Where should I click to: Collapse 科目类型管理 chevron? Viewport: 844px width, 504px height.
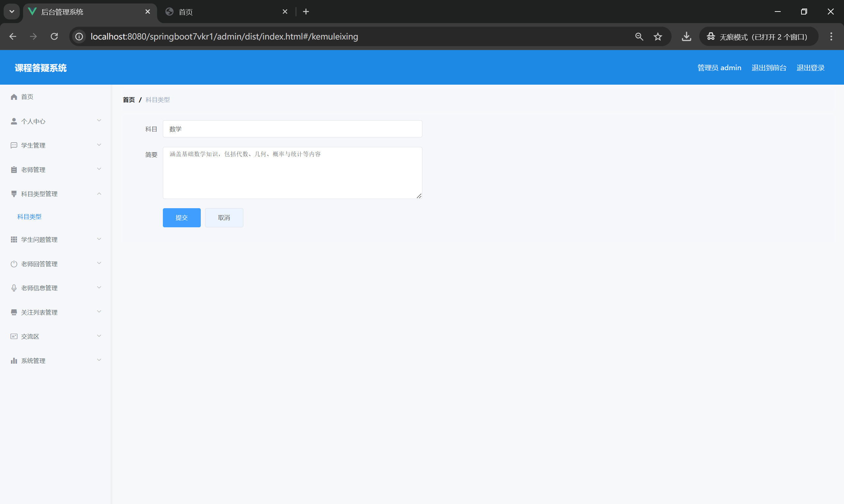click(99, 194)
